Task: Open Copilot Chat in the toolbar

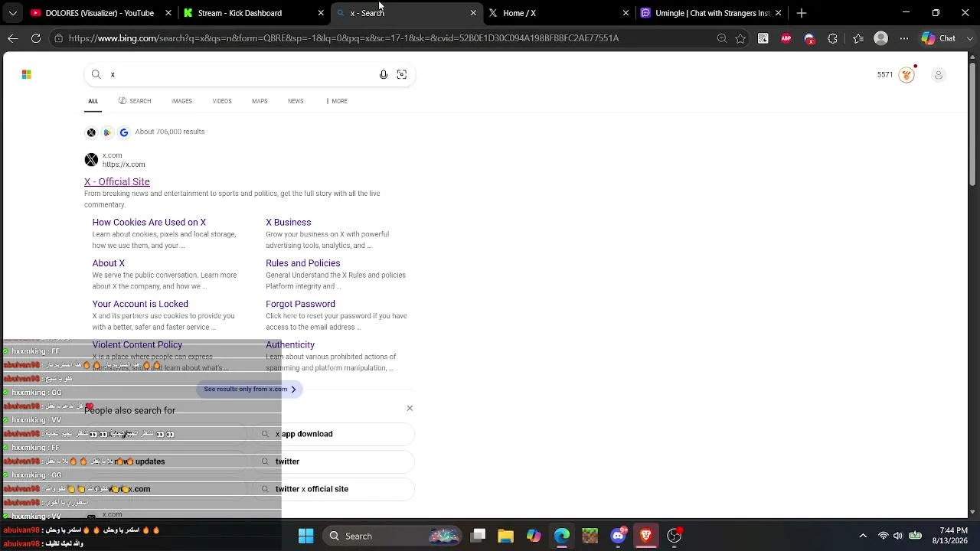Action: coord(939,38)
